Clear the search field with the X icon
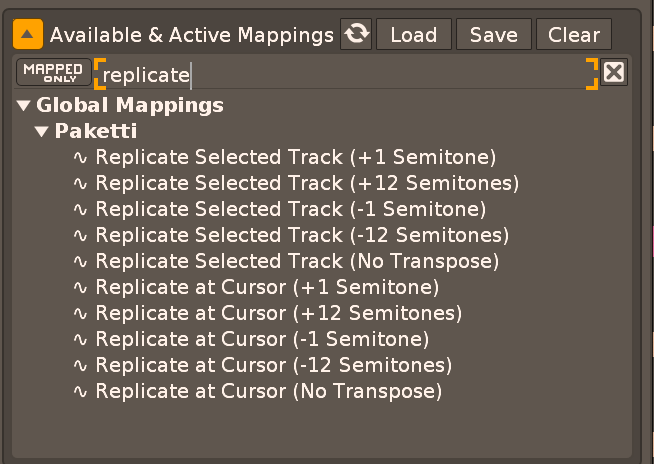This screenshot has width=654, height=464. pyautogui.click(x=614, y=73)
